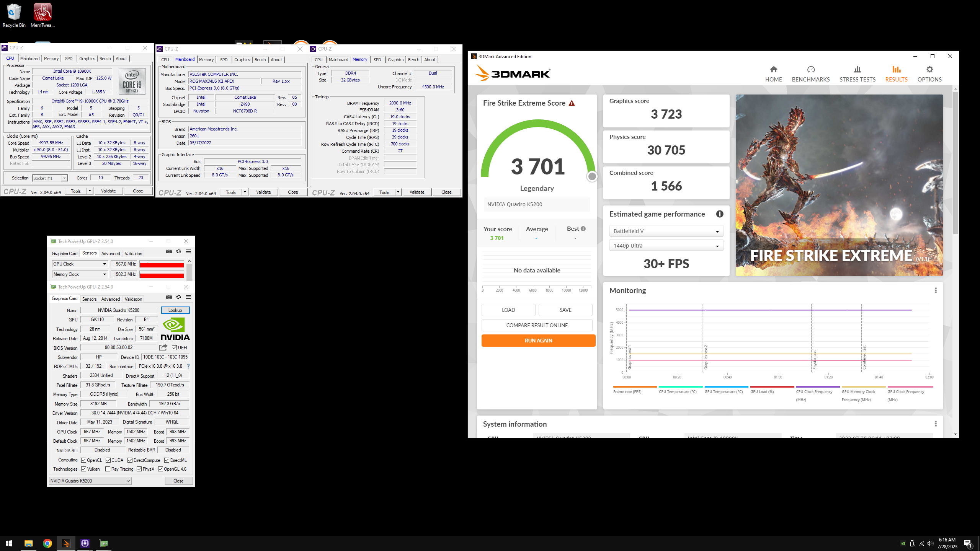
Task: Expand Tools arrow in CPU-Z CPU window
Action: (90, 191)
